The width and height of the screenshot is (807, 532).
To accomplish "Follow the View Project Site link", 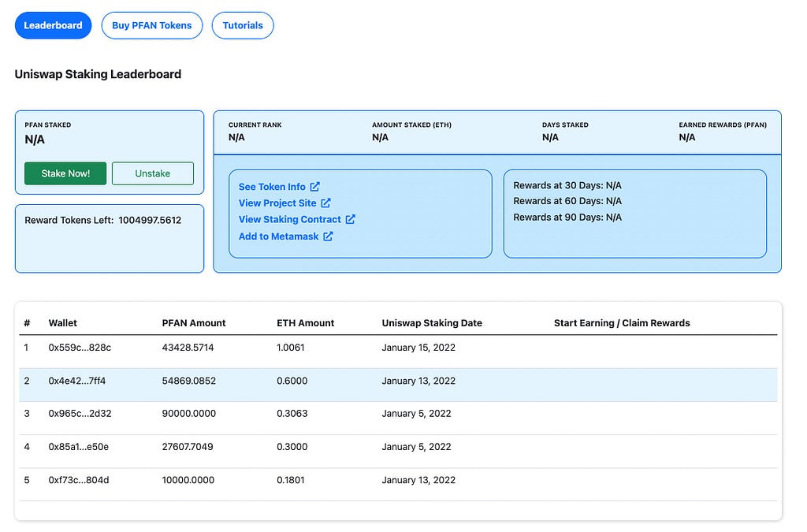I will tap(277, 203).
